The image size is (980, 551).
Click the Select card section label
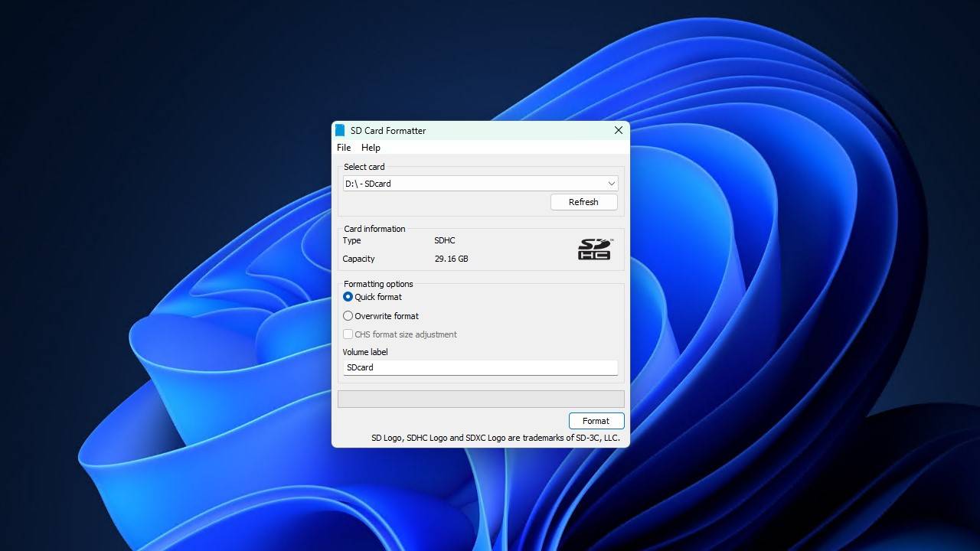pos(364,167)
